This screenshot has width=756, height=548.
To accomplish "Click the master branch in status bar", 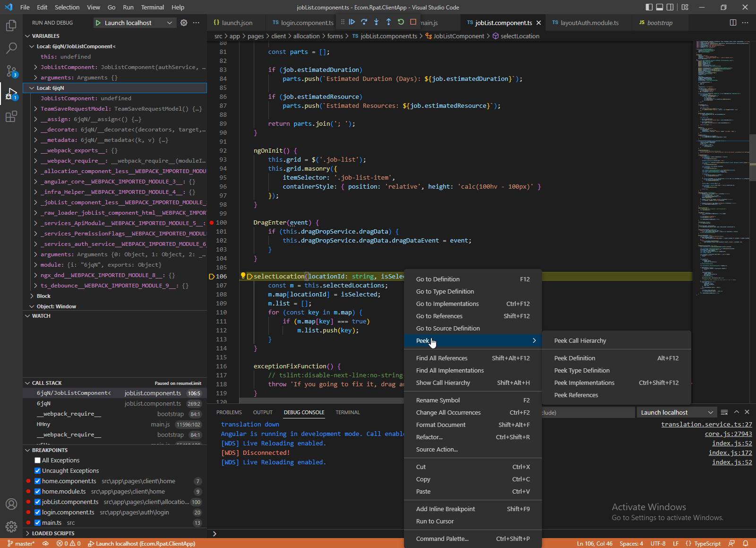I will tap(21, 544).
